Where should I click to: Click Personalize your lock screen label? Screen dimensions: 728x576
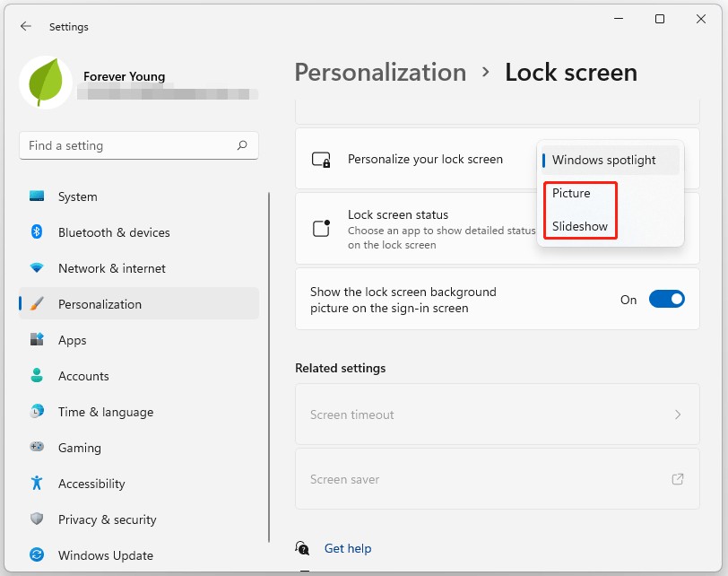pos(425,160)
